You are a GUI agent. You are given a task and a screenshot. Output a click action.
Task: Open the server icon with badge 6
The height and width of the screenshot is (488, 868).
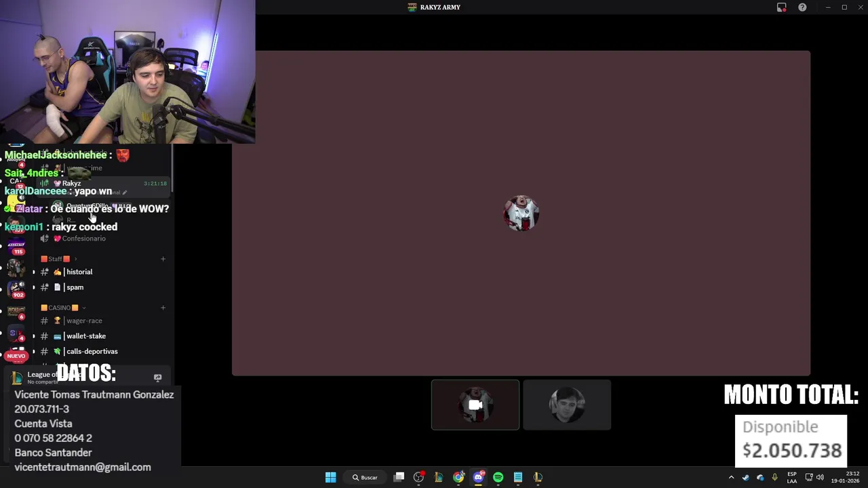coord(16,311)
